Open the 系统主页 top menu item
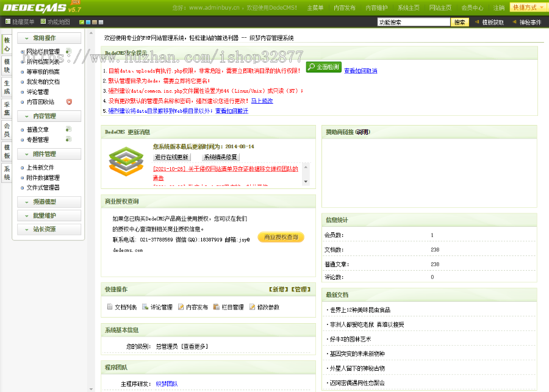 click(409, 8)
